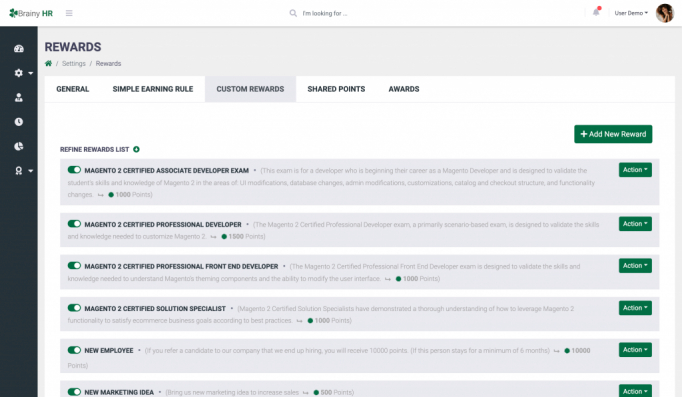
Task: Switch to the Shared Points tab
Action: 336,89
